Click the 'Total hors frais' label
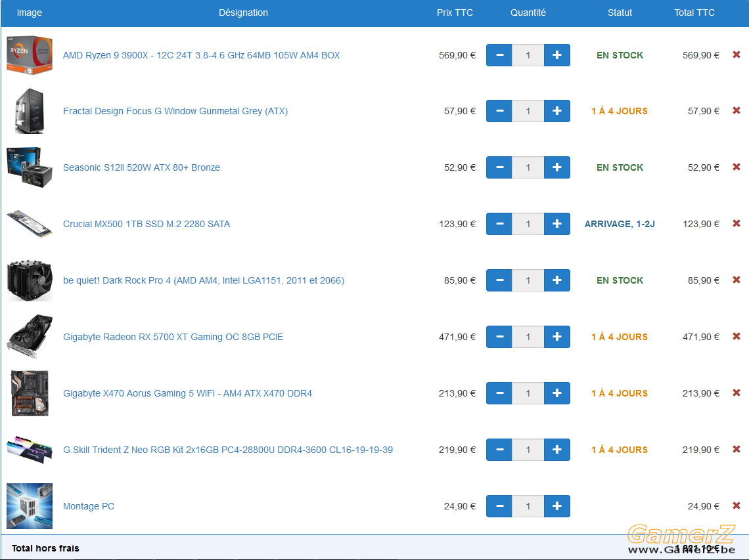 click(45, 548)
